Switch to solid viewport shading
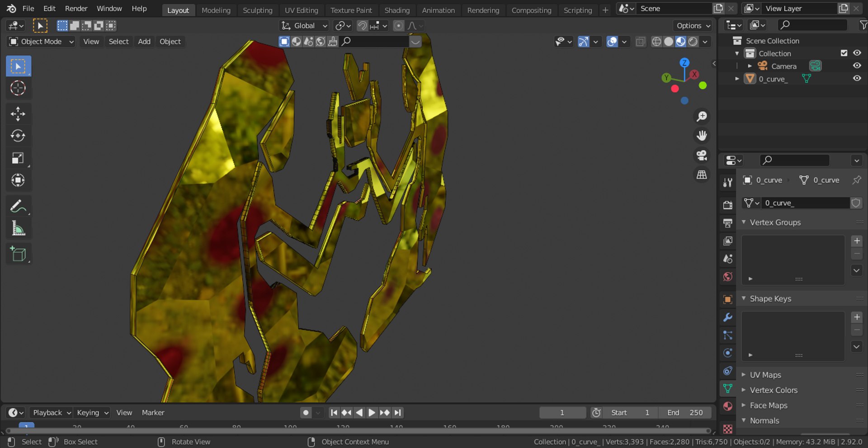The image size is (868, 448). click(x=669, y=42)
